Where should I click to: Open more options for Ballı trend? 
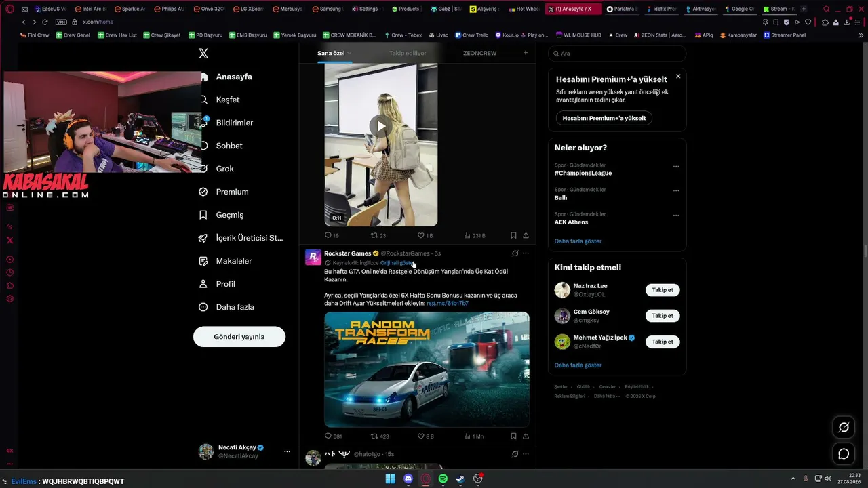(x=676, y=191)
